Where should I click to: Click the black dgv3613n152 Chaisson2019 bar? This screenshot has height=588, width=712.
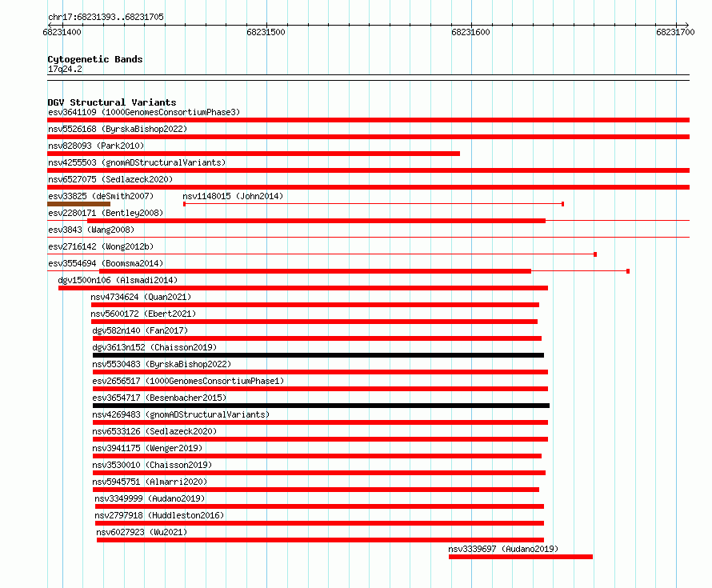click(x=318, y=355)
